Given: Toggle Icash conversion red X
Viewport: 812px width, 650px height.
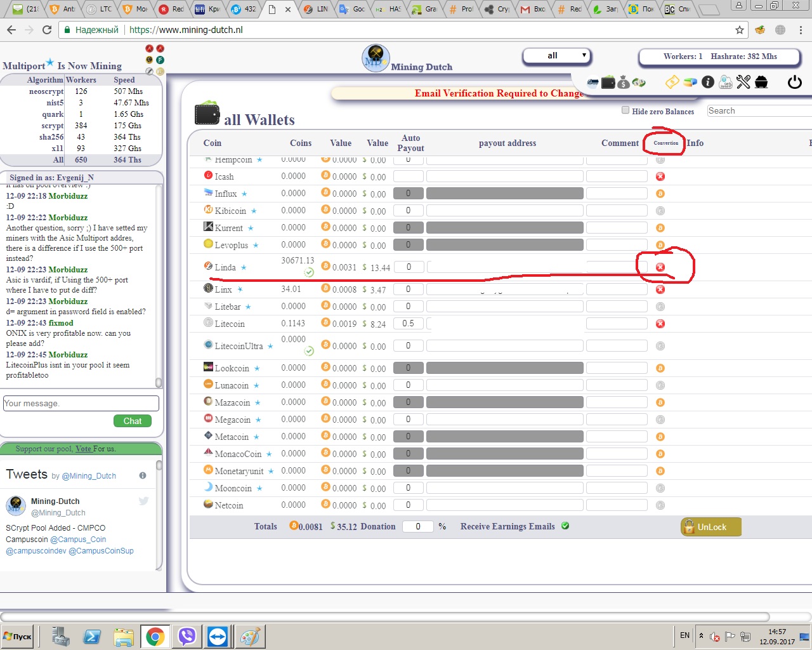Looking at the screenshot, I should 660,176.
